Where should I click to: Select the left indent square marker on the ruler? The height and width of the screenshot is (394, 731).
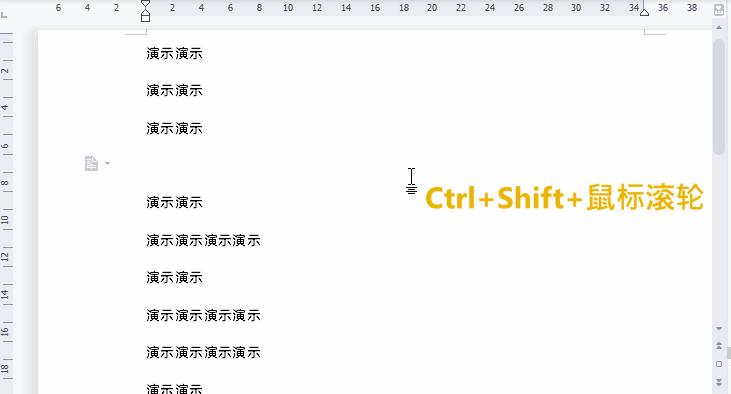pos(145,18)
